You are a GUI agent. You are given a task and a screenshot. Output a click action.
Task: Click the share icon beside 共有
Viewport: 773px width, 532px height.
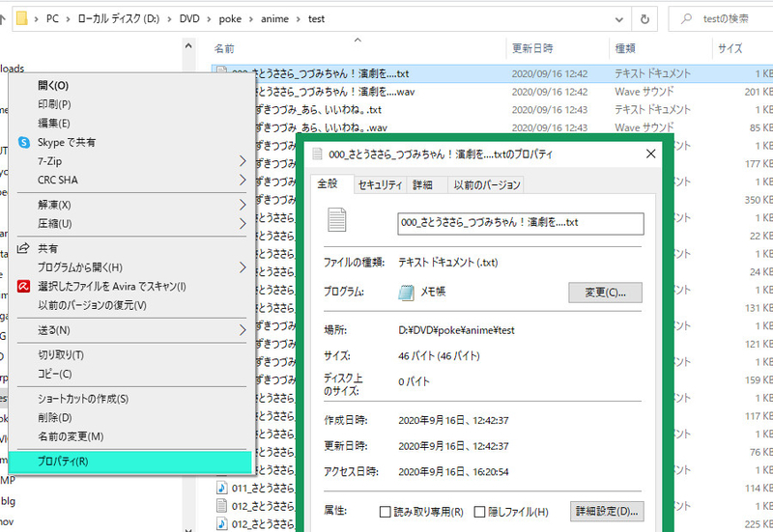coord(23,248)
